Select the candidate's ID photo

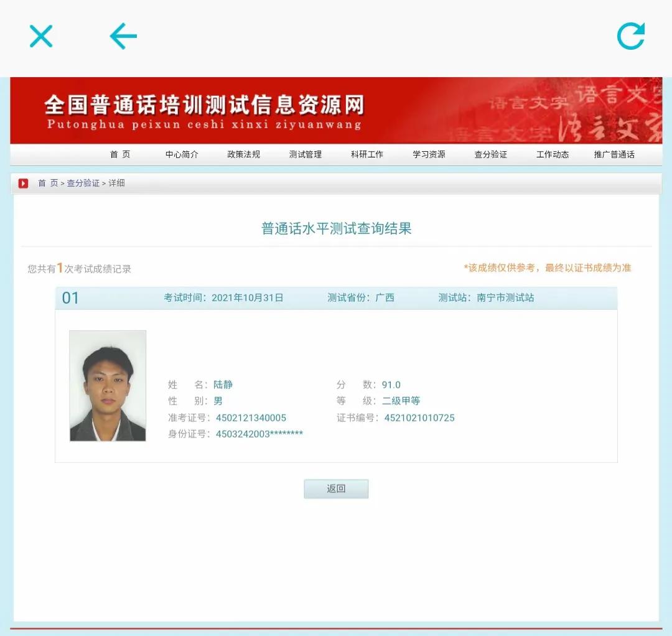108,385
